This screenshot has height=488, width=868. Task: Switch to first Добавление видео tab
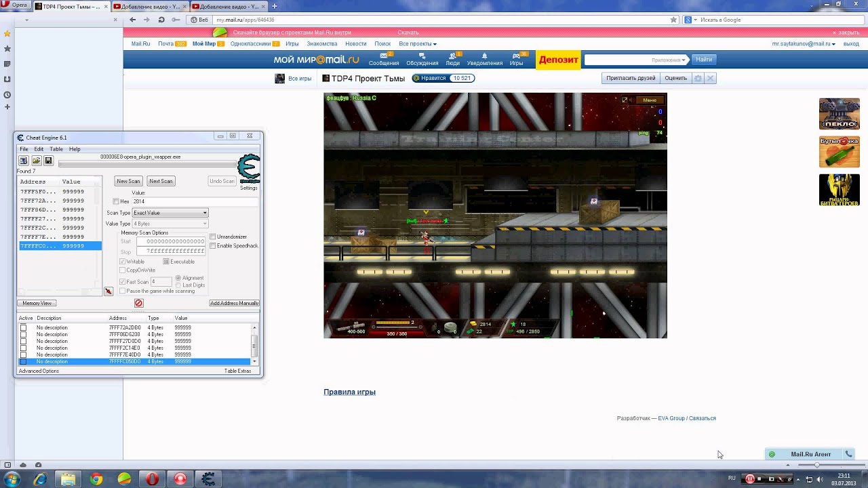pos(150,6)
